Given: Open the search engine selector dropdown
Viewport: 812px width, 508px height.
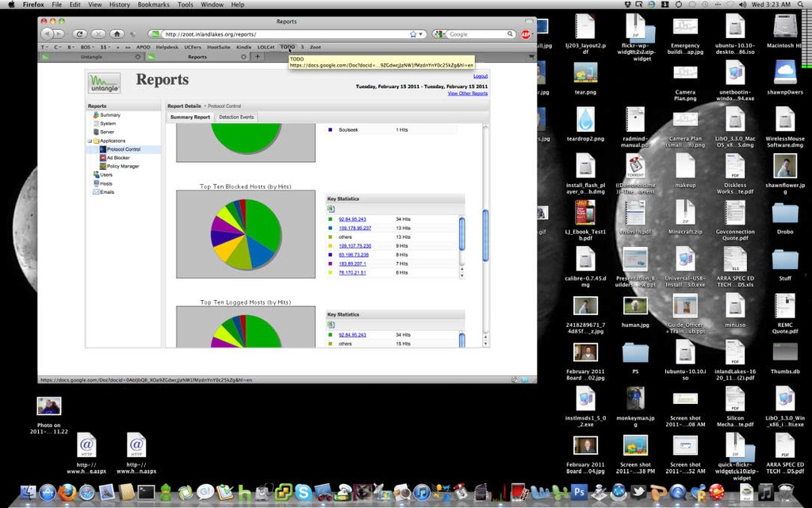Looking at the screenshot, I should (x=441, y=34).
